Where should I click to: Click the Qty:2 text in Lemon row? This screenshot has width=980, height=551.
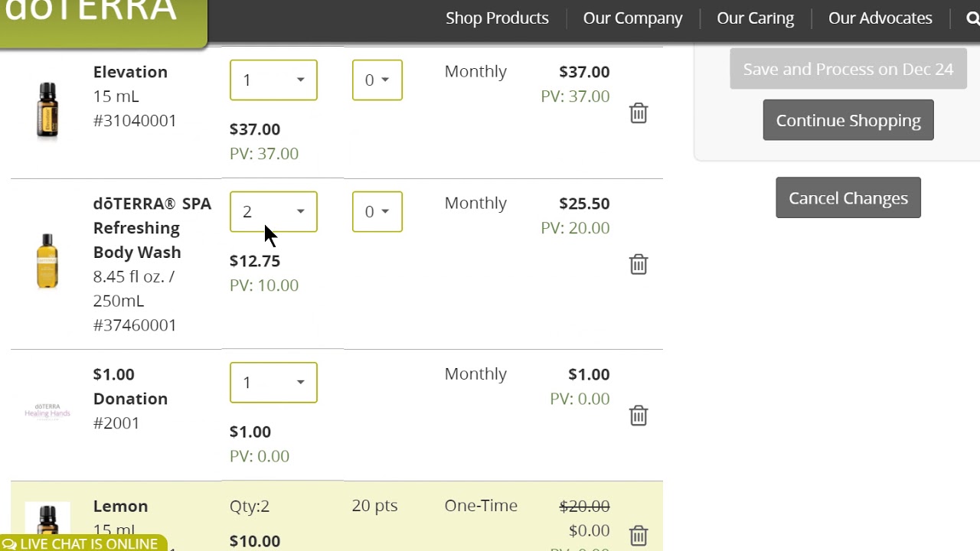point(250,507)
